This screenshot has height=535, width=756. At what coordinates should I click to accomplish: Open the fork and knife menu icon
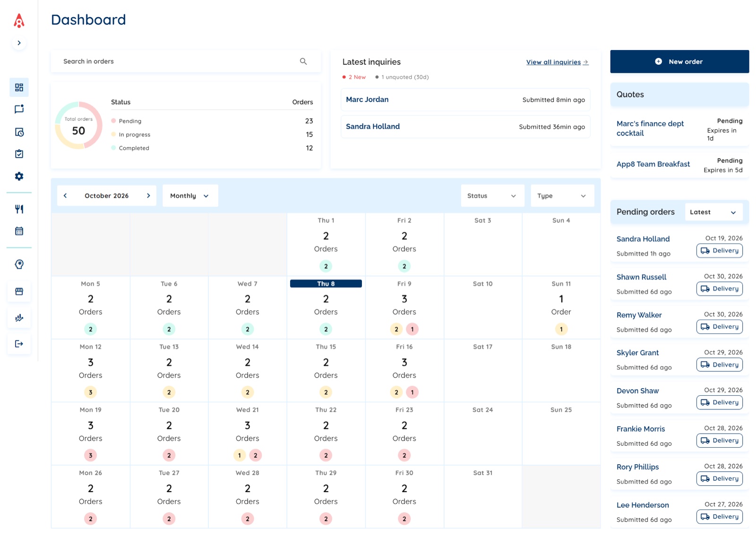tap(19, 209)
